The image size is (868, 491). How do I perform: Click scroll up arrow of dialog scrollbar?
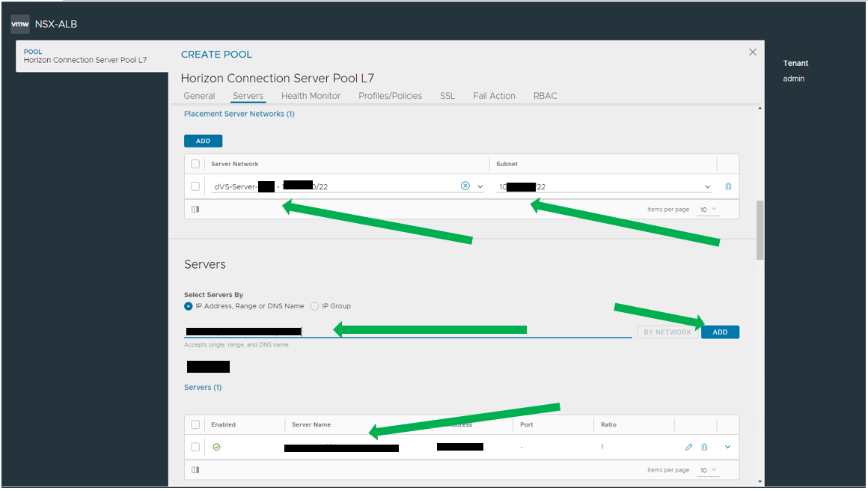(x=760, y=108)
